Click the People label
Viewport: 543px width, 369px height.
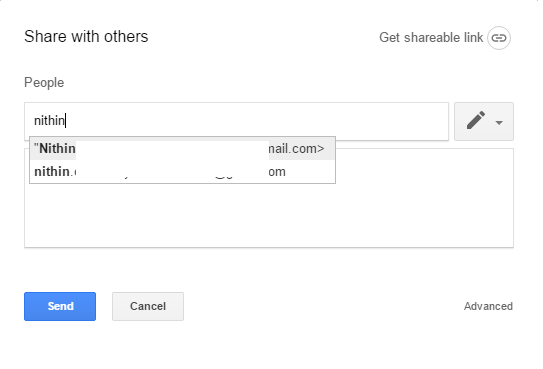click(x=44, y=82)
